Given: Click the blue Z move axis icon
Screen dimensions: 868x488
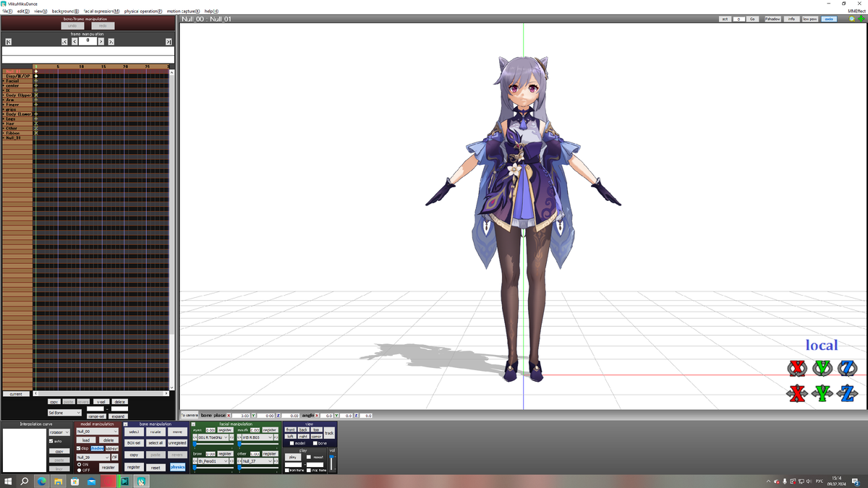Looking at the screenshot, I should tap(847, 393).
